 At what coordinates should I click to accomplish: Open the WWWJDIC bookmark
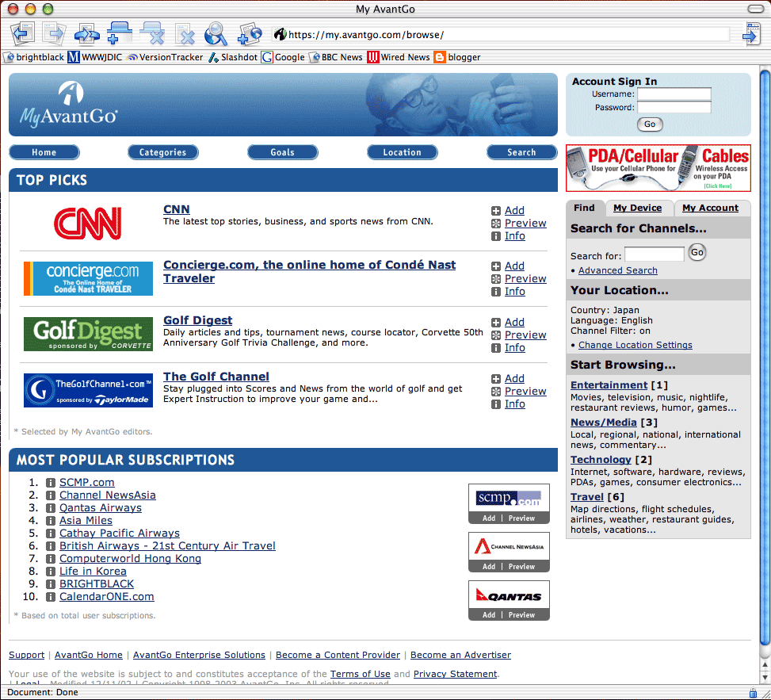95,57
